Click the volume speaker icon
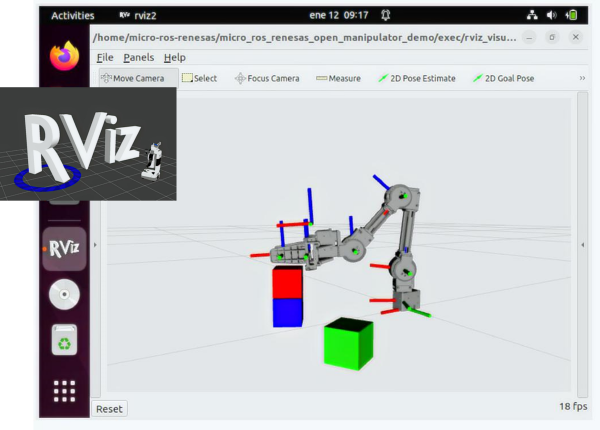This screenshot has width=600, height=430. [551, 15]
